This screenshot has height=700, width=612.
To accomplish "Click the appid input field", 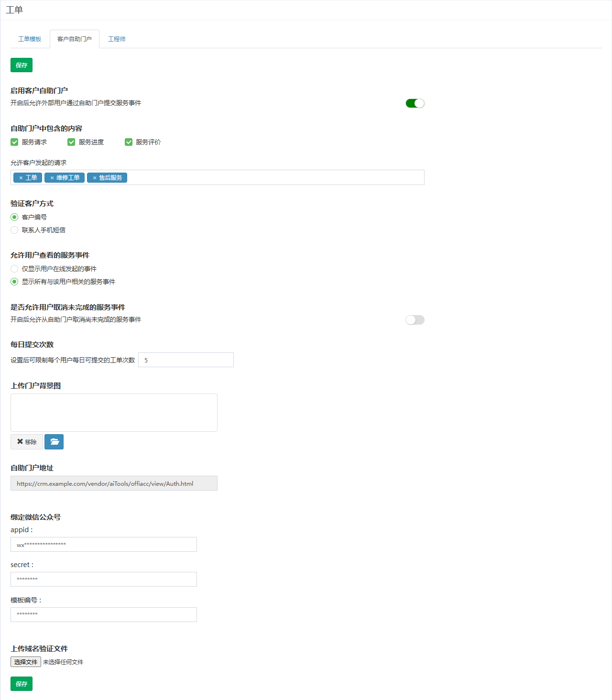I will 104,545.
